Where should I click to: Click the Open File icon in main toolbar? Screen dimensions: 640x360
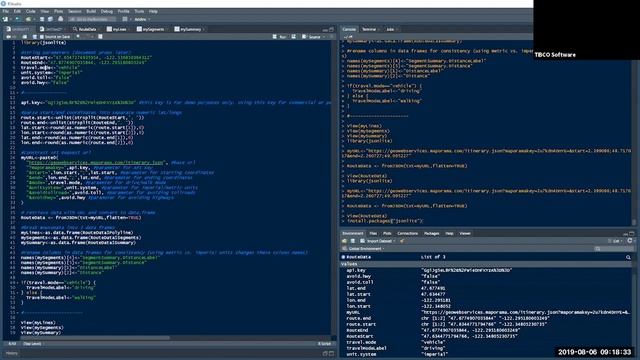coord(28,19)
